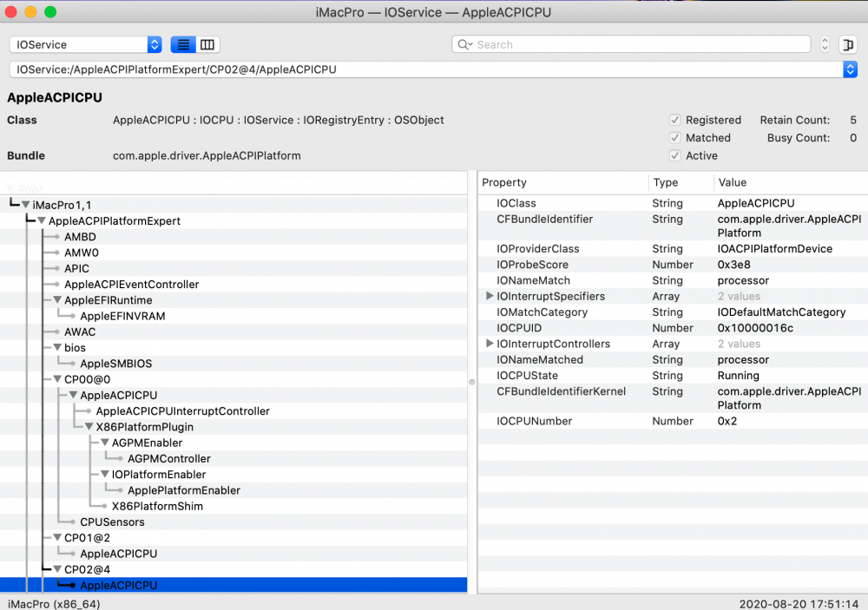Open the registry path dropdown arrow
The image size is (868, 610).
tap(851, 69)
